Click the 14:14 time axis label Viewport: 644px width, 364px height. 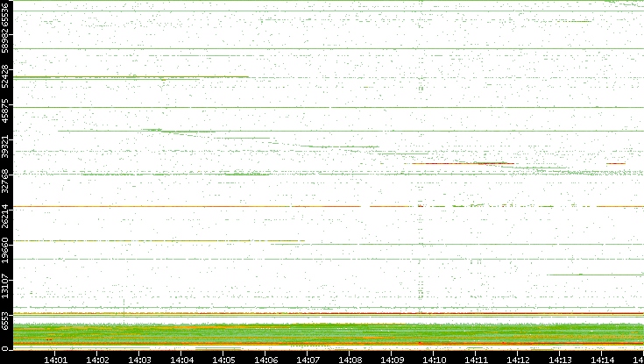[603, 359]
